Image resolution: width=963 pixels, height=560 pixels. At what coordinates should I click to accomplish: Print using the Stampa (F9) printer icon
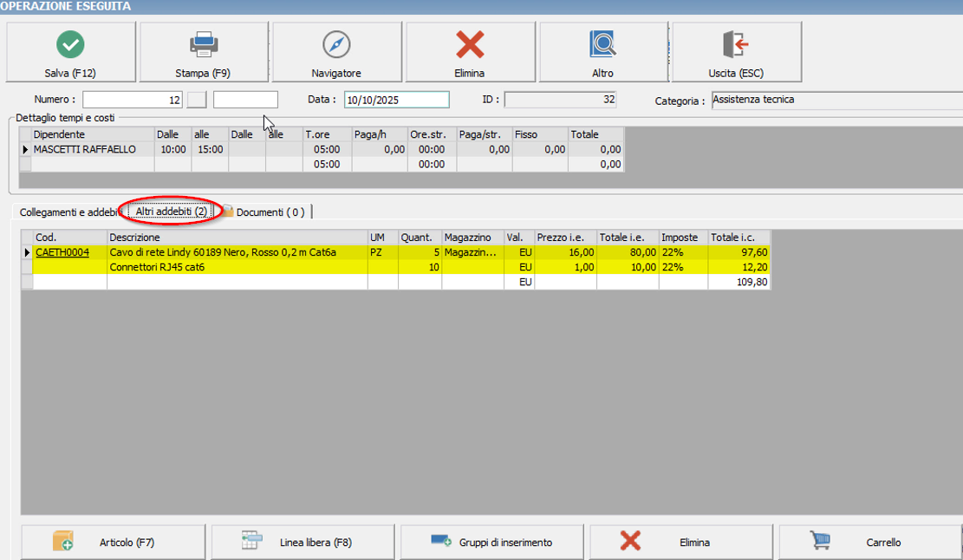tap(203, 44)
